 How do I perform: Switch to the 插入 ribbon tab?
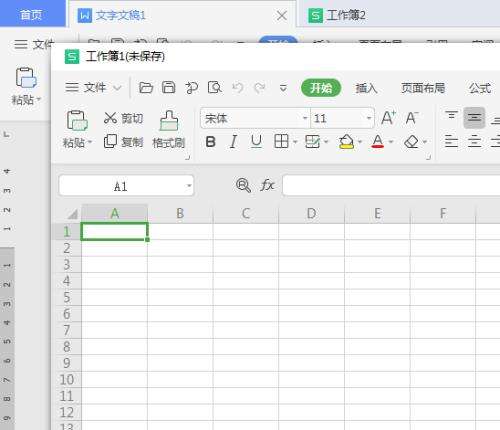(366, 88)
